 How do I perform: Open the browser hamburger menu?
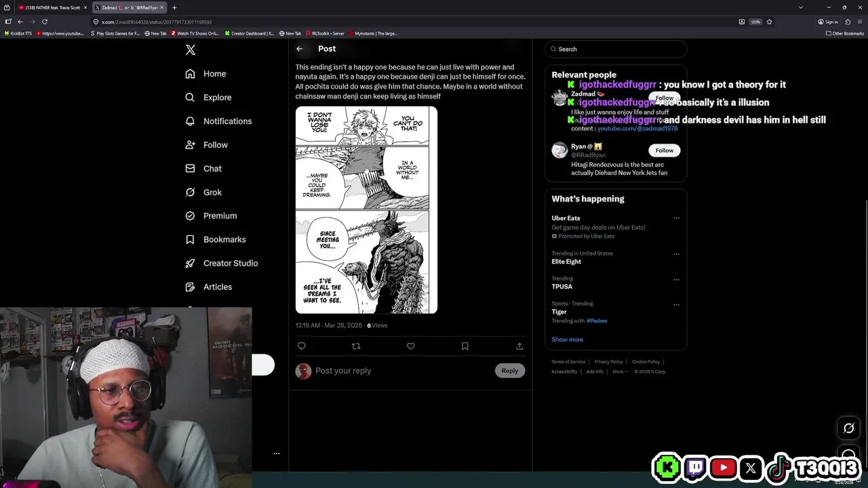coord(860,22)
